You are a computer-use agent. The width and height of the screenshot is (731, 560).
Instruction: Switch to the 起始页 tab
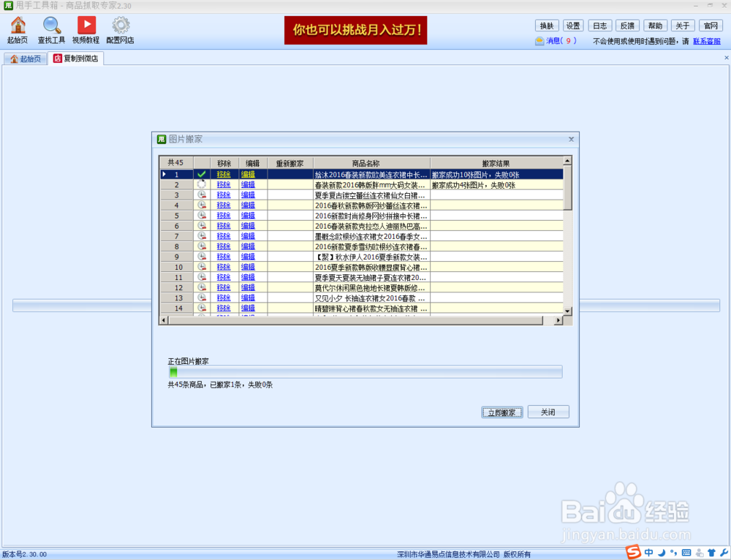26,58
